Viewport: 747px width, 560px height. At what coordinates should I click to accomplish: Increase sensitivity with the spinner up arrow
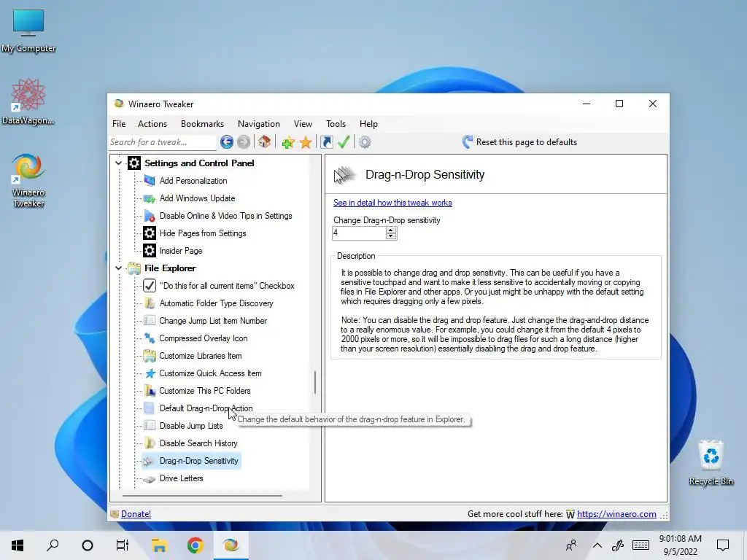(x=391, y=230)
